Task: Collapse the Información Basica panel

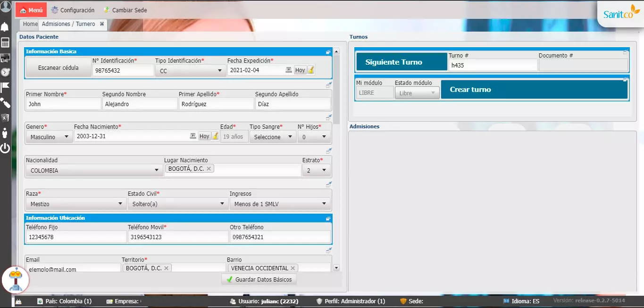Action: coord(328,52)
